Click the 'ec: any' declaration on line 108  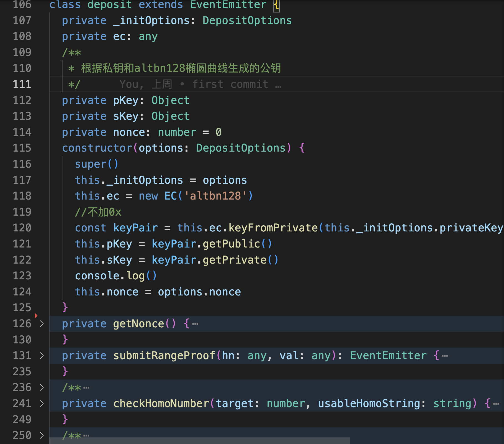tap(135, 36)
